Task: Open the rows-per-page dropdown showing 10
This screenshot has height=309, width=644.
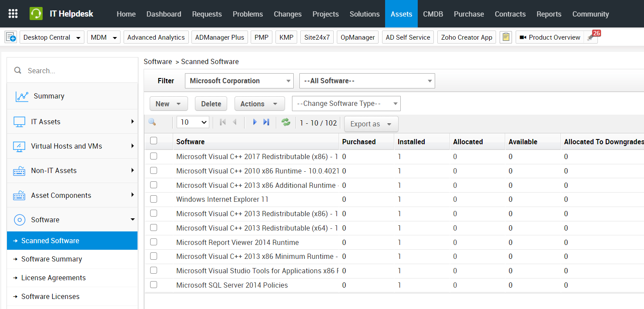Action: tap(193, 122)
